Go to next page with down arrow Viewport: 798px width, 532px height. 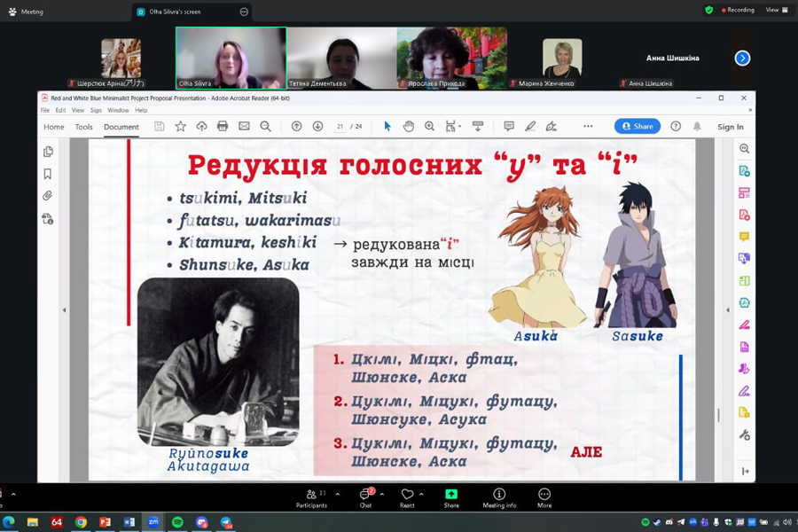pos(317,127)
